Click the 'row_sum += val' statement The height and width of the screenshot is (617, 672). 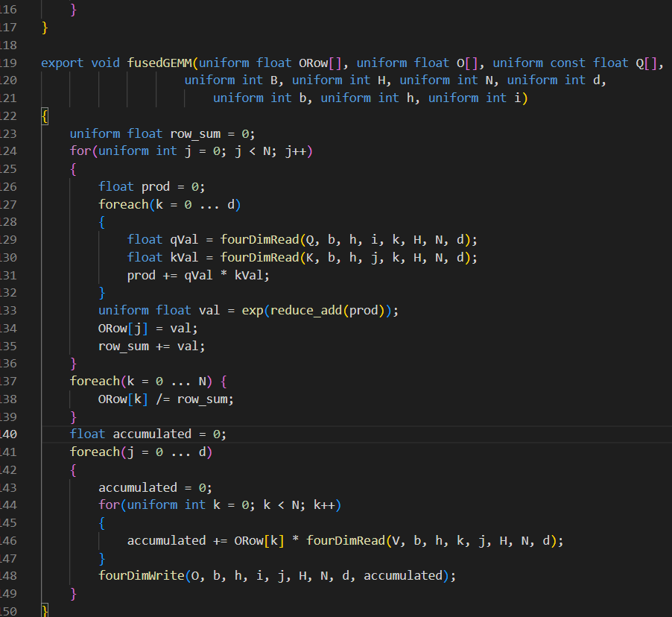click(x=152, y=346)
